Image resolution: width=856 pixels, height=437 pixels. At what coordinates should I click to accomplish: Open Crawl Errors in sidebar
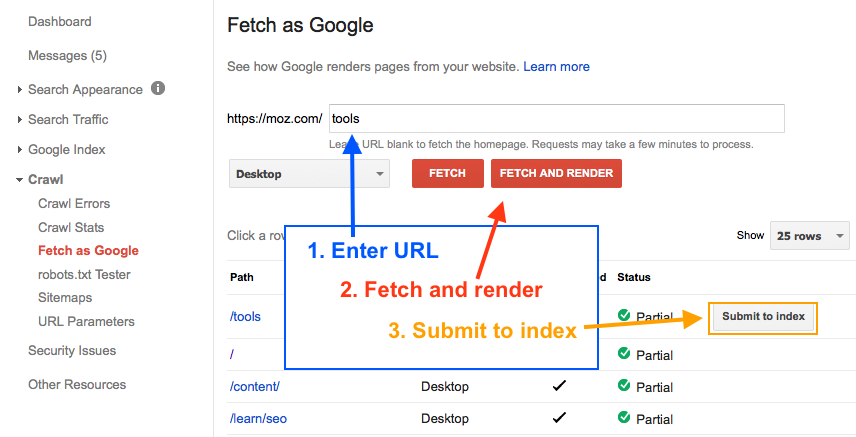[74, 204]
